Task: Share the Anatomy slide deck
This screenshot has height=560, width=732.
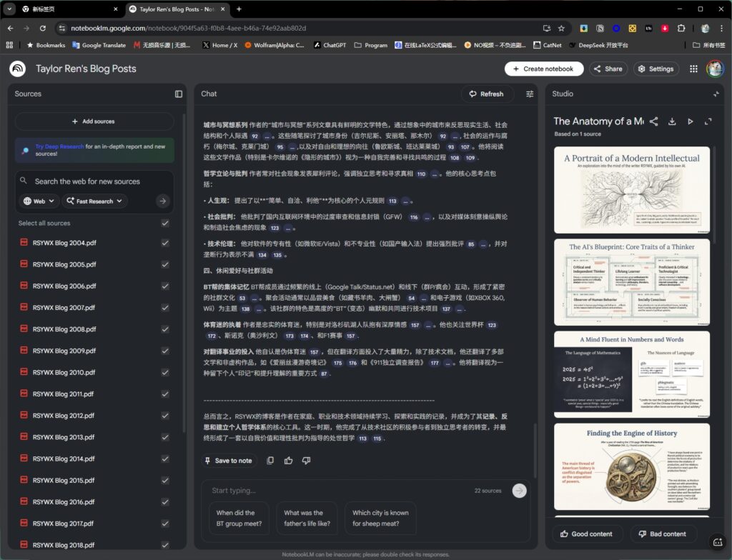Action: click(x=653, y=121)
